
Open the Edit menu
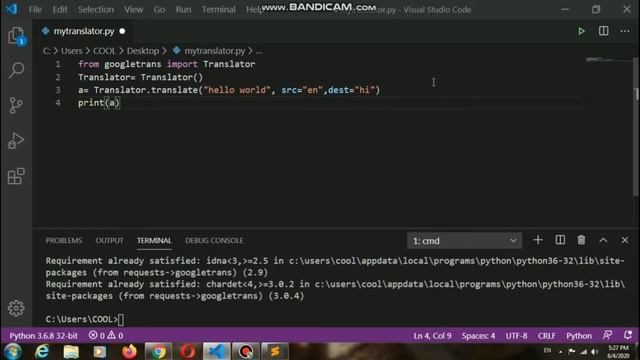click(60, 9)
